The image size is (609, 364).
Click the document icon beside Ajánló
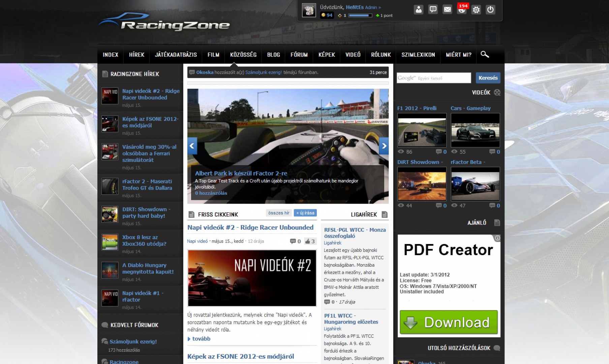[x=497, y=222]
